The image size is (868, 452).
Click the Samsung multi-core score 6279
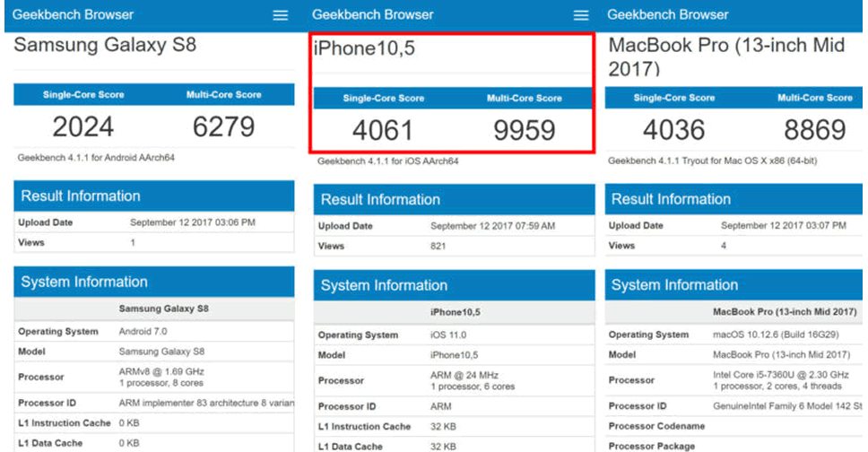pyautogui.click(x=223, y=127)
